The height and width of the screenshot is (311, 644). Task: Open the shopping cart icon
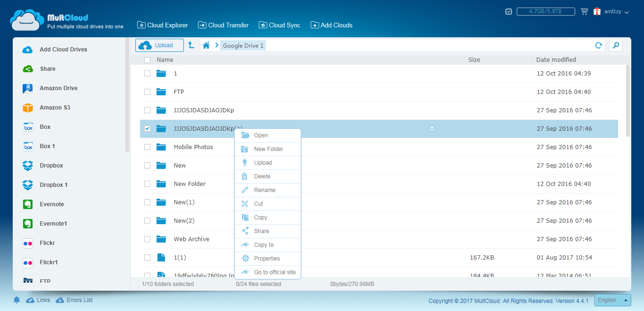click(x=585, y=12)
